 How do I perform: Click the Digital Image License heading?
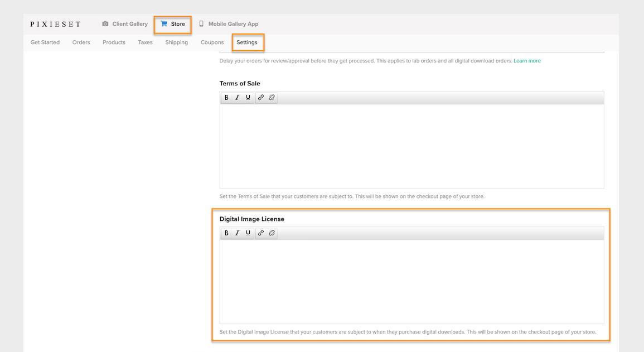coord(252,219)
